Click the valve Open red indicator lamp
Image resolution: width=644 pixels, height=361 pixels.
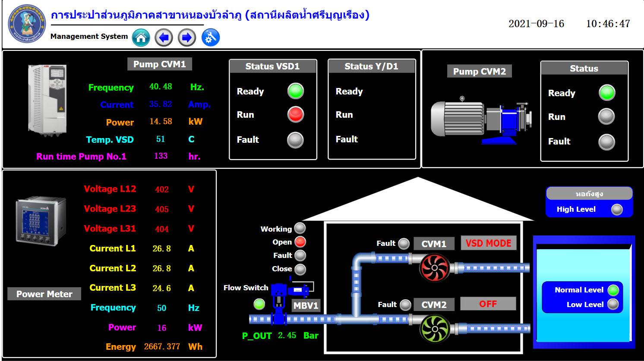click(300, 242)
